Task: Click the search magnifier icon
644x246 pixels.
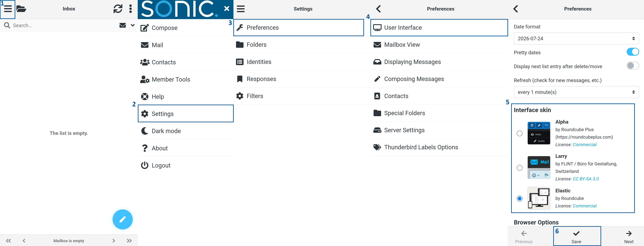Action: click(x=7, y=25)
